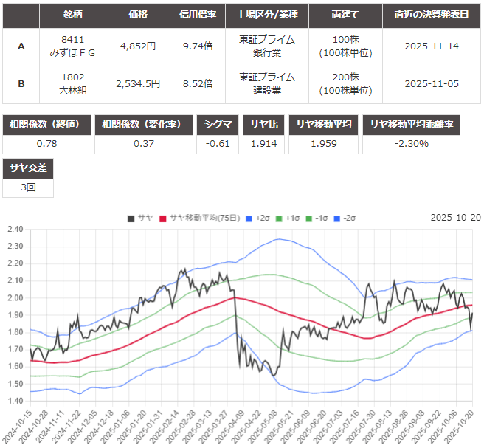Click the 価格 column header
Screen dimensions: 484x448
(x=138, y=15)
